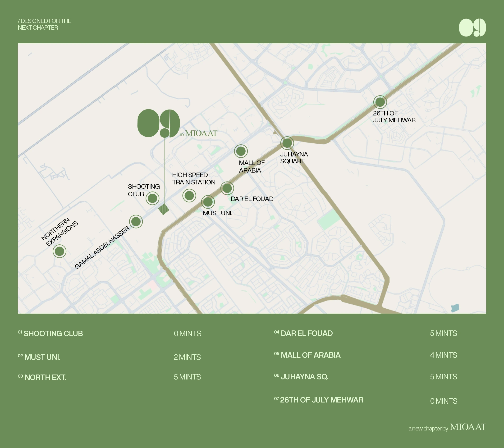Click the 09 logo in top-right corner
504x448 pixels.
[x=472, y=27]
